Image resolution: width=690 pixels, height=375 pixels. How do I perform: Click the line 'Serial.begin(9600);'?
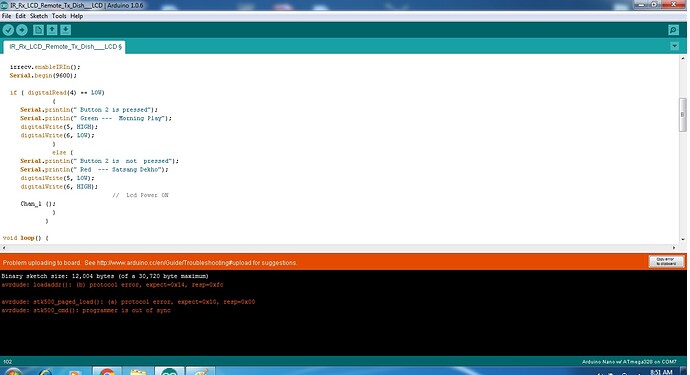coord(43,76)
